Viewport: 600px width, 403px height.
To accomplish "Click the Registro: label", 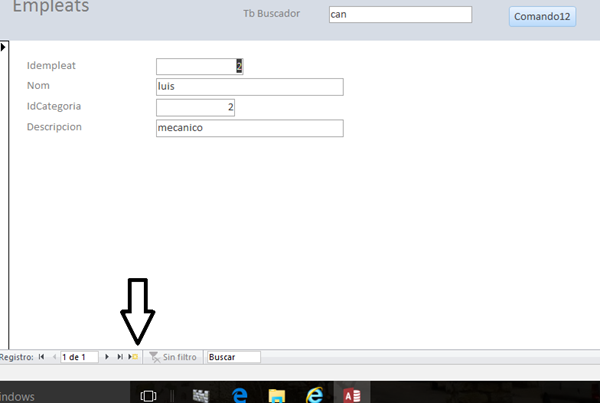I will click(16, 357).
